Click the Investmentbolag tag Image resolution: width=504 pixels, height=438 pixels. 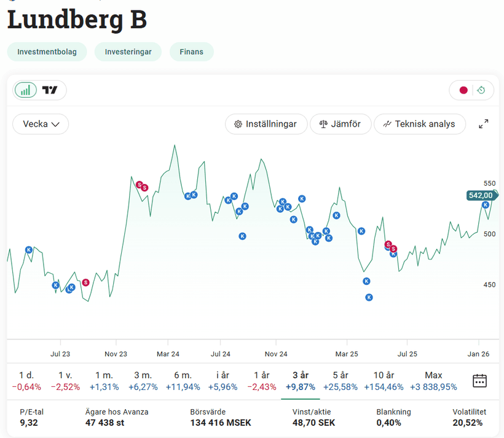[x=47, y=52]
